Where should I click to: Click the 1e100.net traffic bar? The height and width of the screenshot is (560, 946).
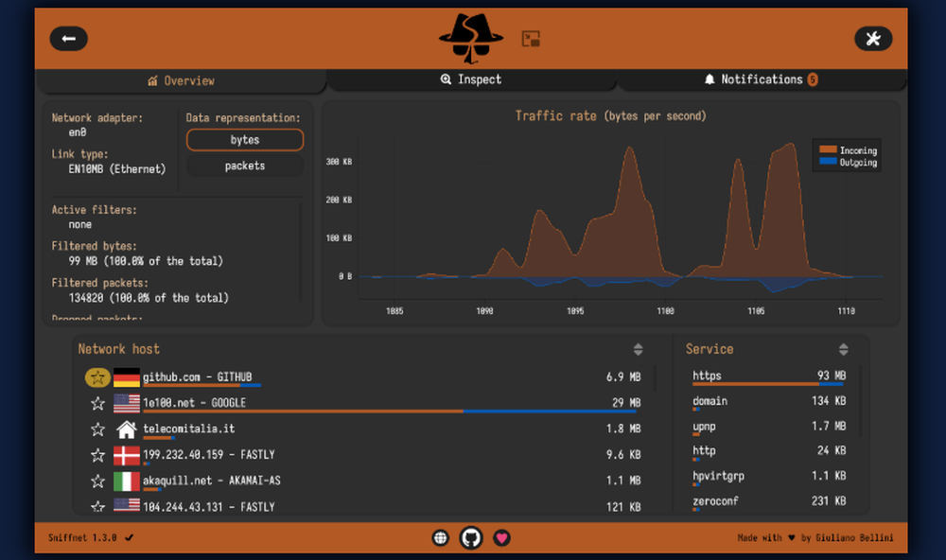click(x=389, y=411)
